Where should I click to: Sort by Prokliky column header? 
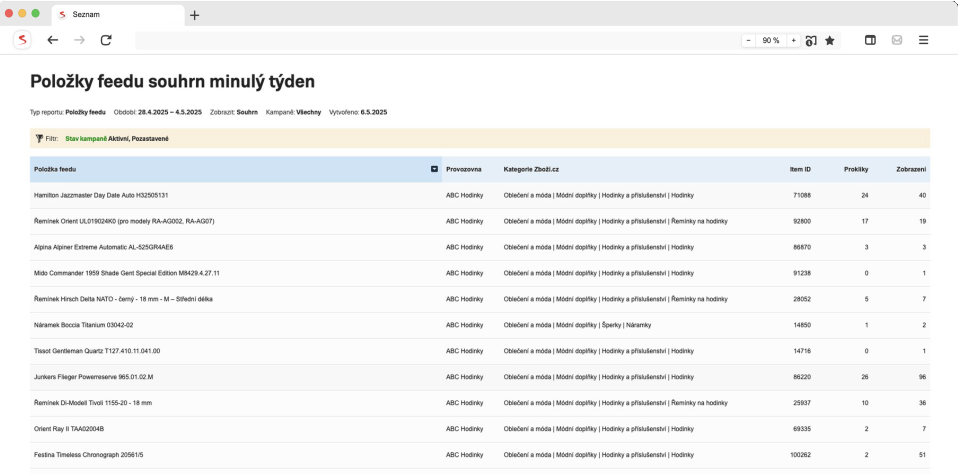(x=856, y=169)
